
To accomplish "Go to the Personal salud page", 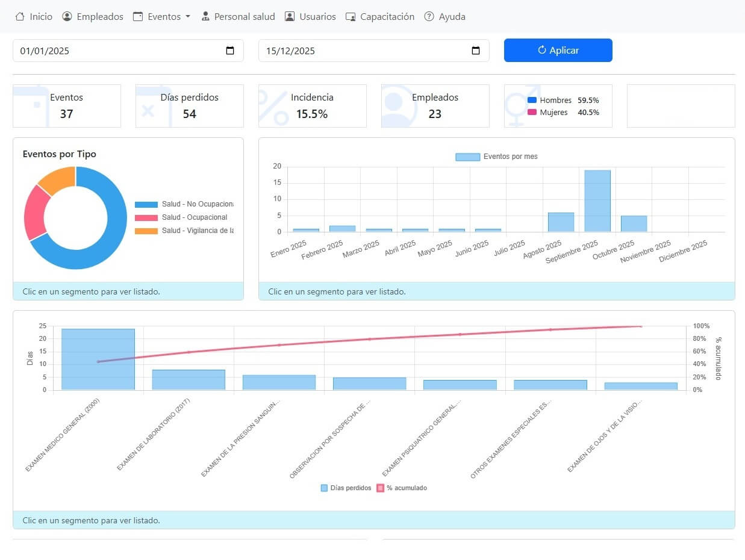I will tap(245, 17).
